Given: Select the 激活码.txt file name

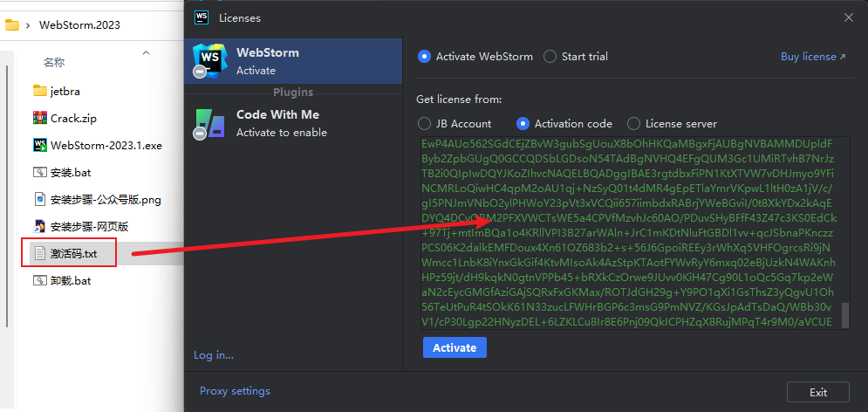Looking at the screenshot, I should 73,254.
